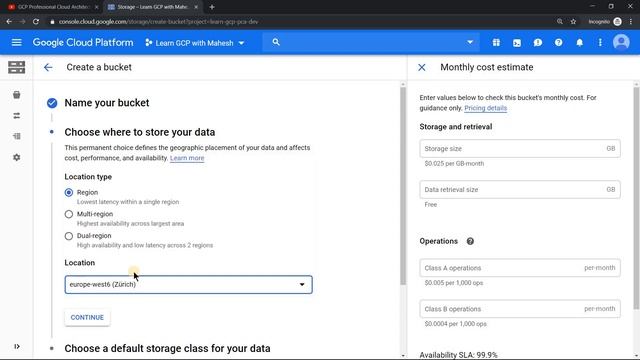The image size is (640, 360).
Task: Activate Cloud Shell terminal icon
Action: click(x=517, y=42)
